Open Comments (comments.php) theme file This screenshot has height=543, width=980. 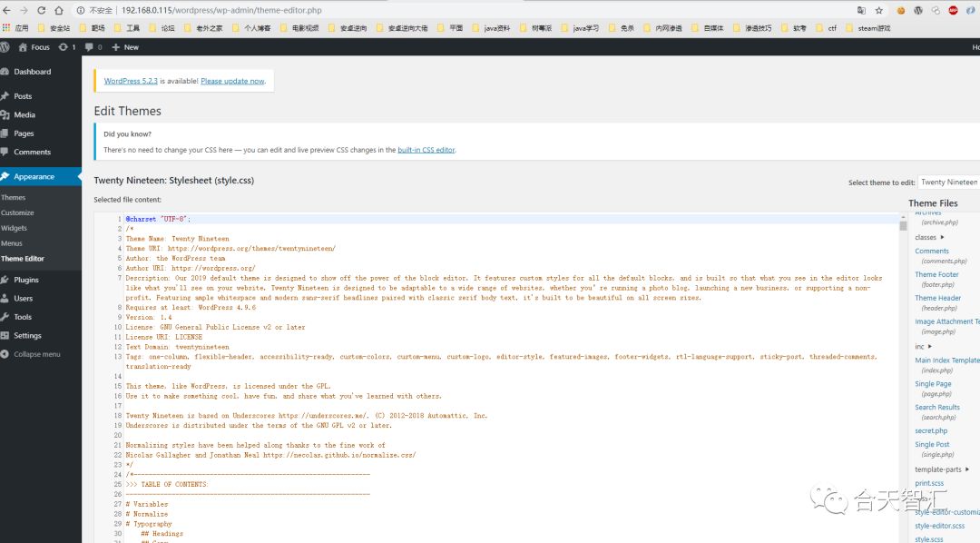tap(941, 255)
